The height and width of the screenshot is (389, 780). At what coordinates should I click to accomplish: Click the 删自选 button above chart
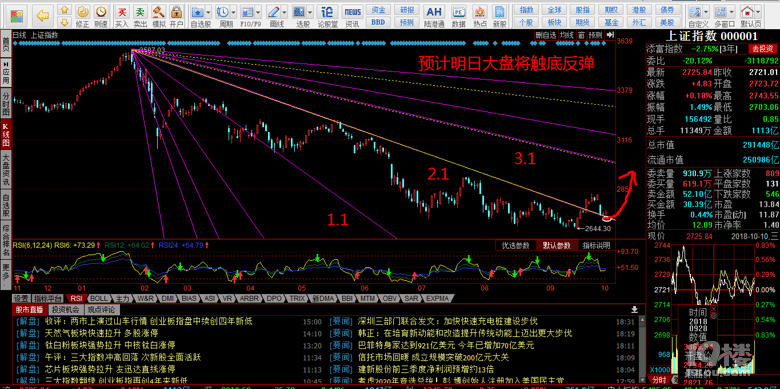[x=546, y=35]
